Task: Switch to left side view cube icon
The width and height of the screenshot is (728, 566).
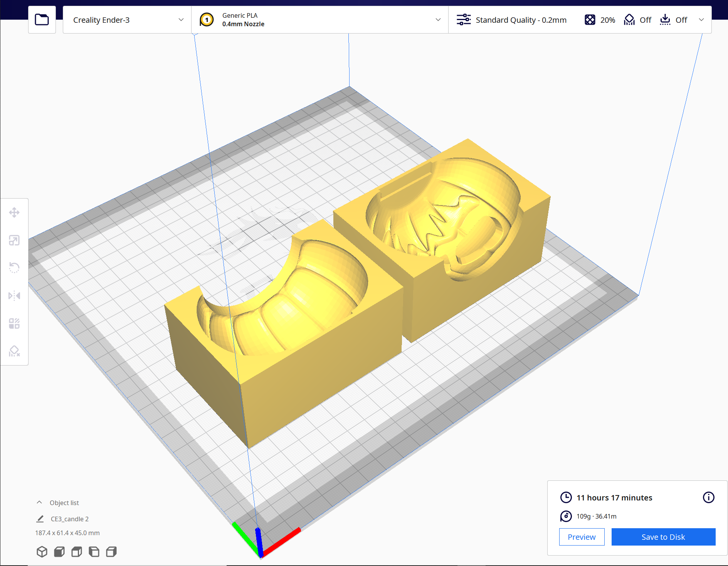Action: click(x=94, y=552)
